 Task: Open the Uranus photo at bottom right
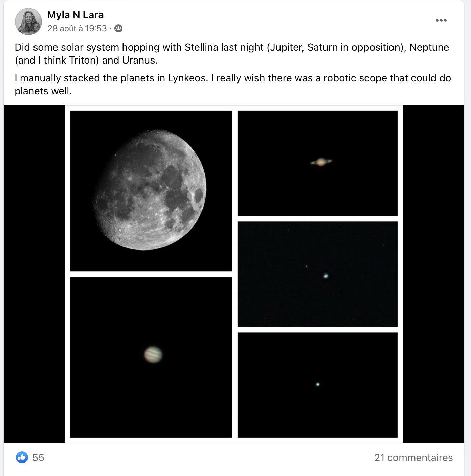(x=317, y=385)
